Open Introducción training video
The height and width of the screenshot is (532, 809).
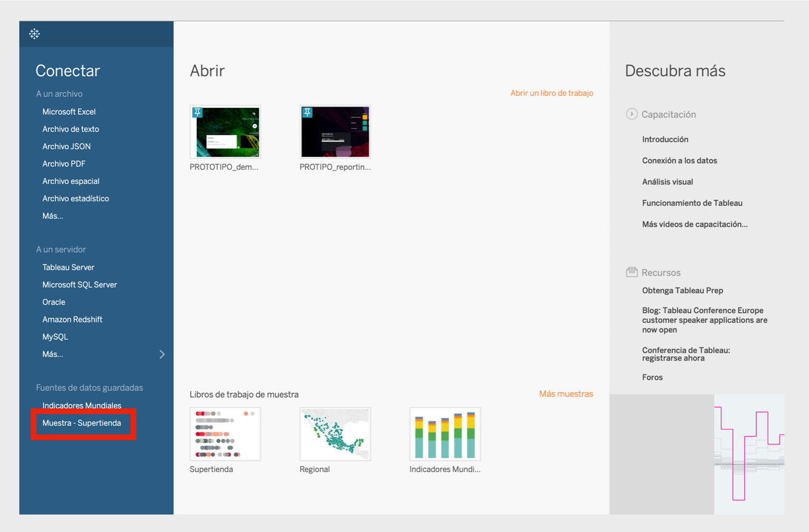[x=665, y=140]
